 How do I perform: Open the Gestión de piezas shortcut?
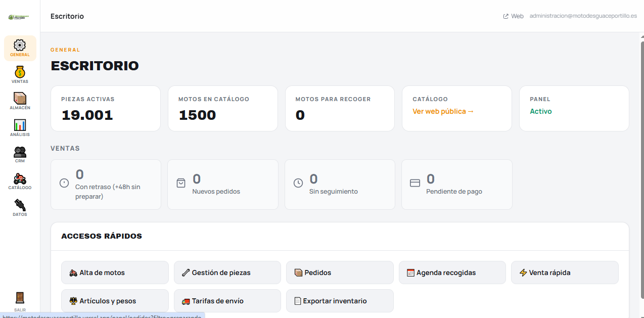tap(227, 272)
